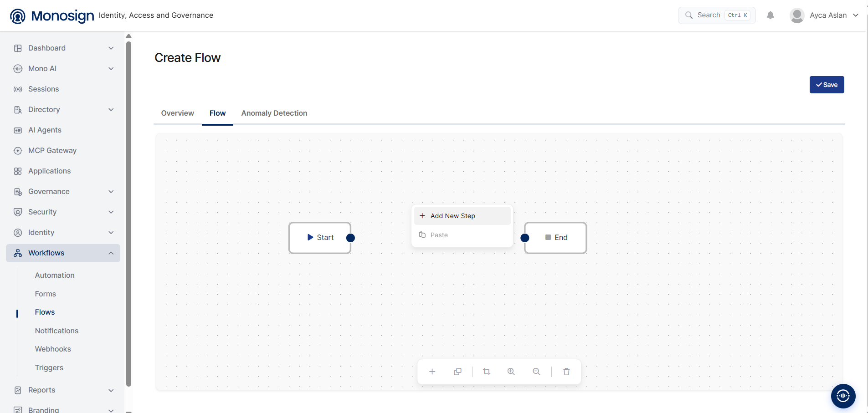868x413 pixels.
Task: Open the Mono AI floating assistant button
Action: point(843,396)
